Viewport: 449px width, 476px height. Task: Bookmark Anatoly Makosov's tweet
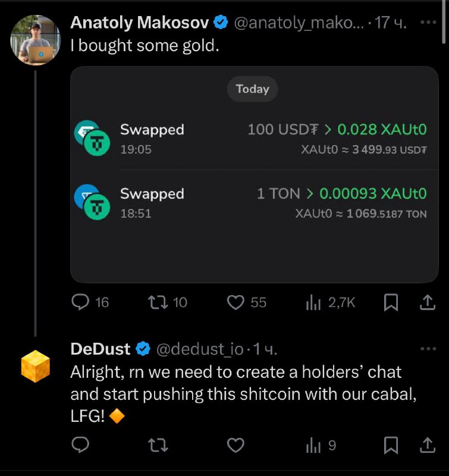pyautogui.click(x=391, y=302)
